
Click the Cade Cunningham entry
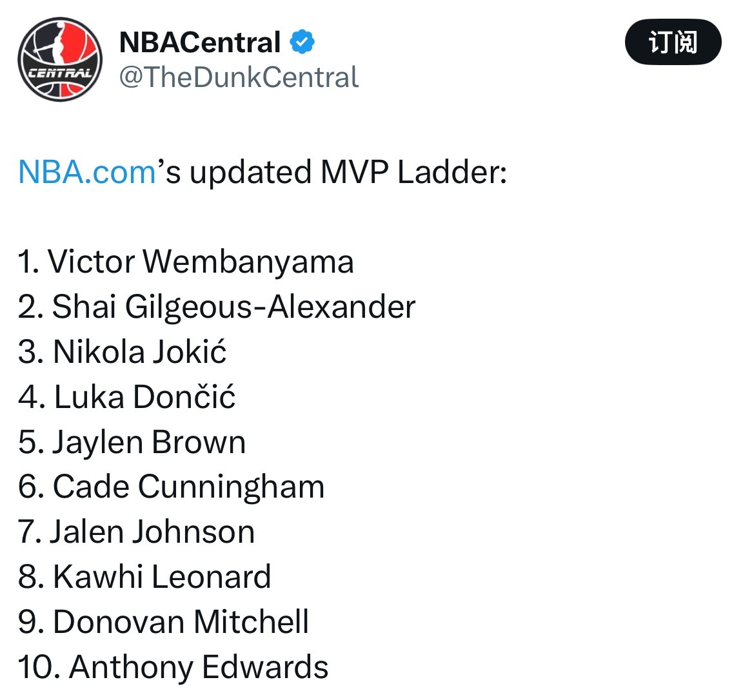point(170,487)
